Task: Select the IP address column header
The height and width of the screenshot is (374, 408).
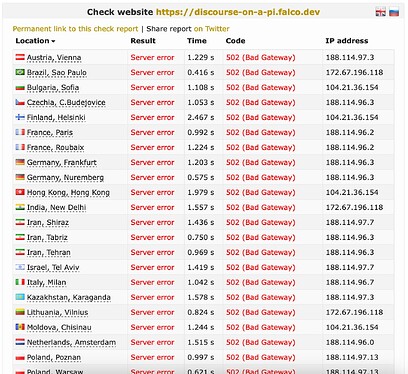Action: [347, 41]
